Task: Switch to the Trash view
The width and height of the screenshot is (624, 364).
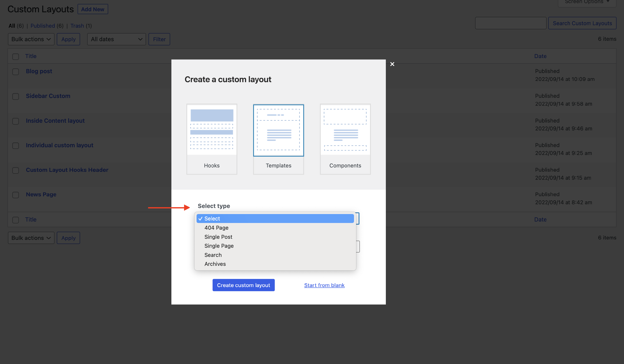Action: coord(77,26)
